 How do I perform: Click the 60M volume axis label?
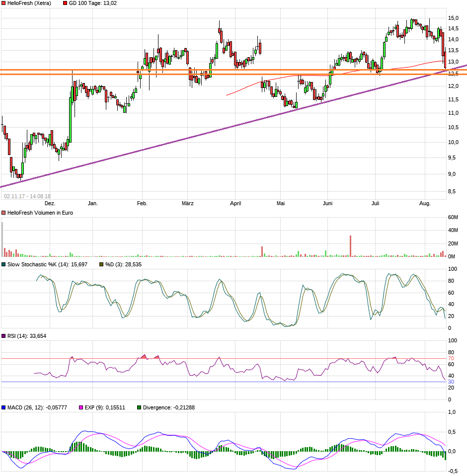453,218
